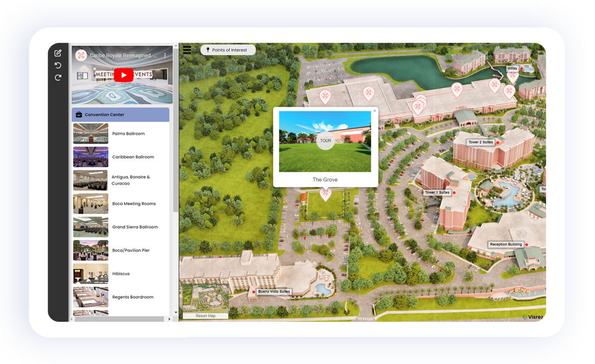The height and width of the screenshot is (364, 595).
Task: Select Antigua, Bonaire & Curacao label
Action: [x=131, y=180]
